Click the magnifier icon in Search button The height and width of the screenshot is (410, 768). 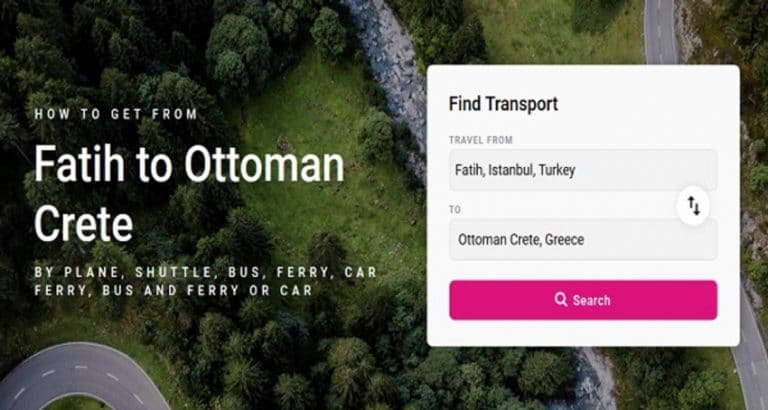coord(561,299)
